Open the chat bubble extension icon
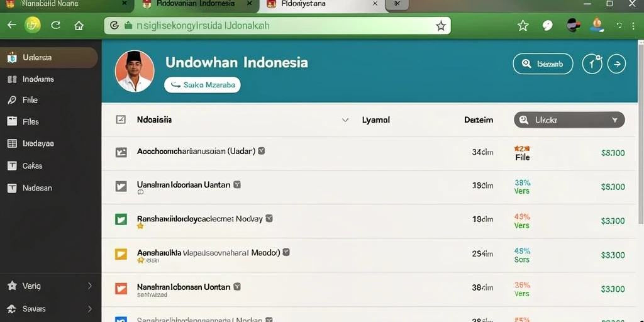The width and height of the screenshot is (644, 322). coord(547,26)
